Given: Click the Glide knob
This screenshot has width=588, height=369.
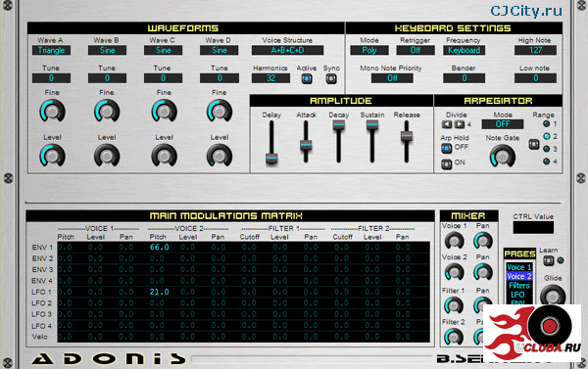Looking at the screenshot, I should tap(553, 296).
